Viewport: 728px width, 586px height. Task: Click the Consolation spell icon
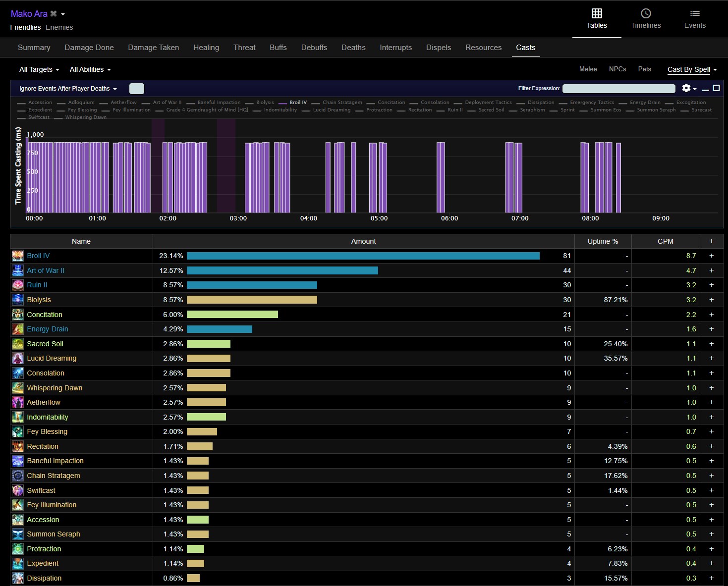(x=18, y=373)
